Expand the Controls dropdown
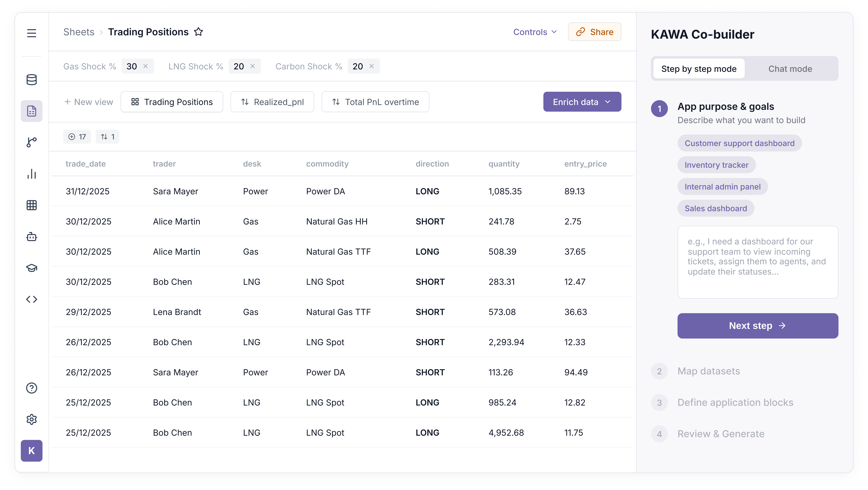Image resolution: width=868 pixels, height=490 pixels. [535, 32]
